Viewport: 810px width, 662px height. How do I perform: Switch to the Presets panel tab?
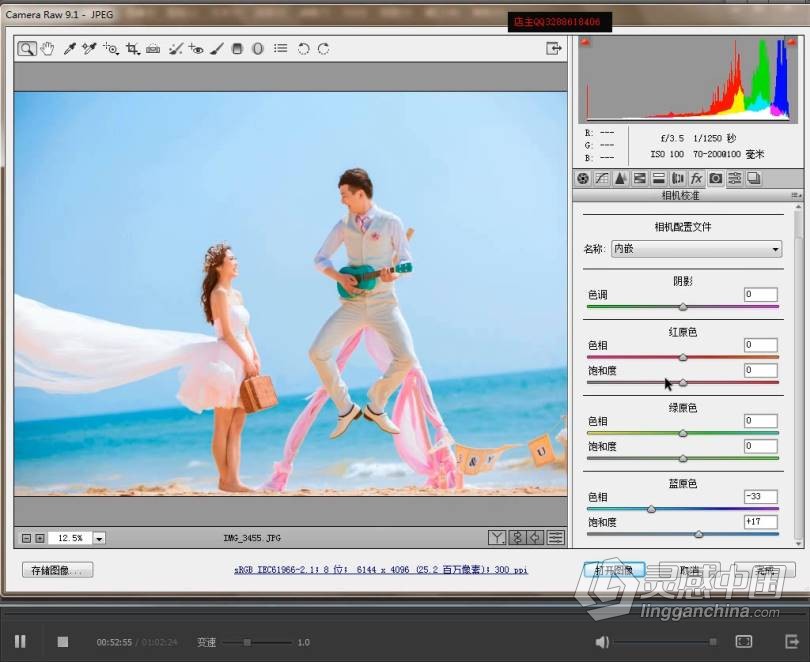coord(735,179)
